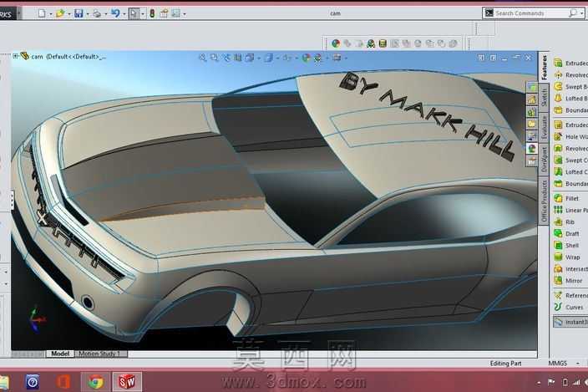Switch to the Evaluate vertical tab
Image resolution: width=588 pixels, height=392 pixels.
tap(544, 128)
